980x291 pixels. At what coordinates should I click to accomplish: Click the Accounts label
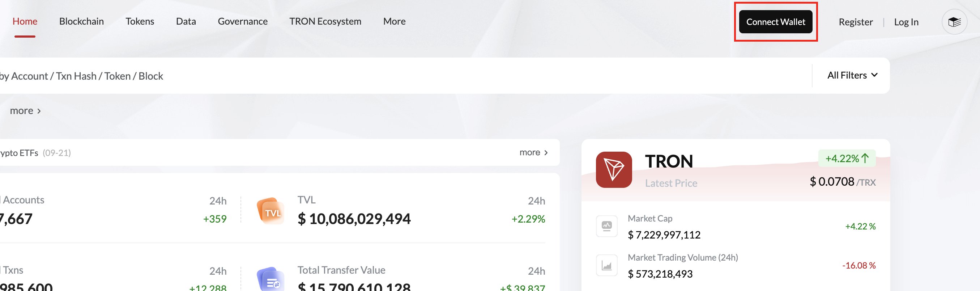(x=24, y=200)
